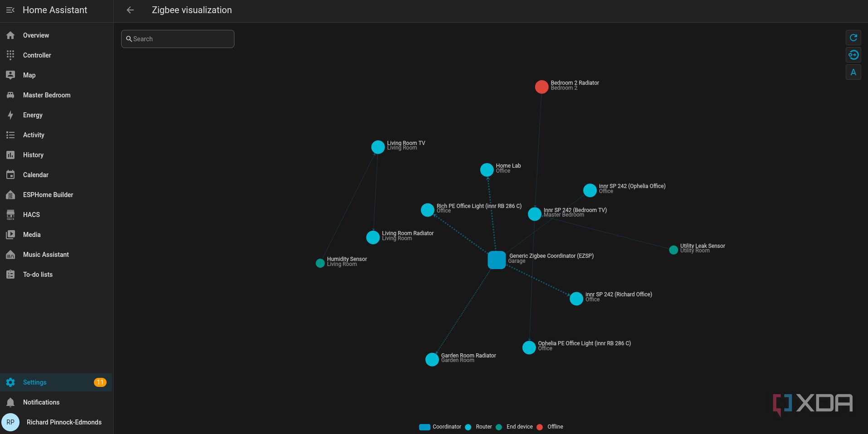868x434 pixels.
Task: Toggle Router in the legend
Action: pos(478,427)
